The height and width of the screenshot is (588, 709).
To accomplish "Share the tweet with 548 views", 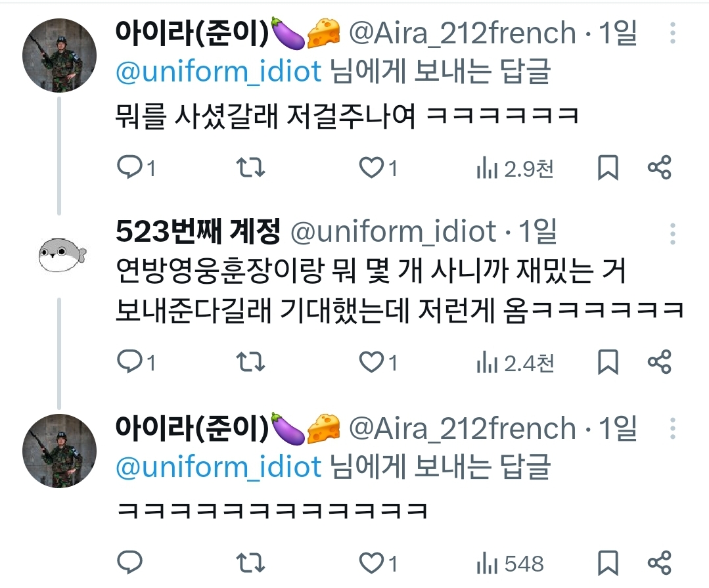I will point(659,562).
